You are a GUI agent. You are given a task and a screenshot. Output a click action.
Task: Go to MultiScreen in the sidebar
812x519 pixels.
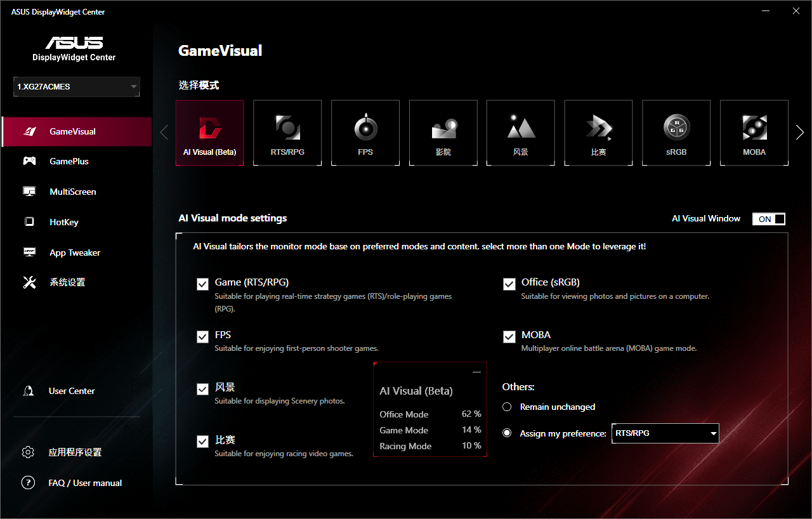[x=77, y=192]
